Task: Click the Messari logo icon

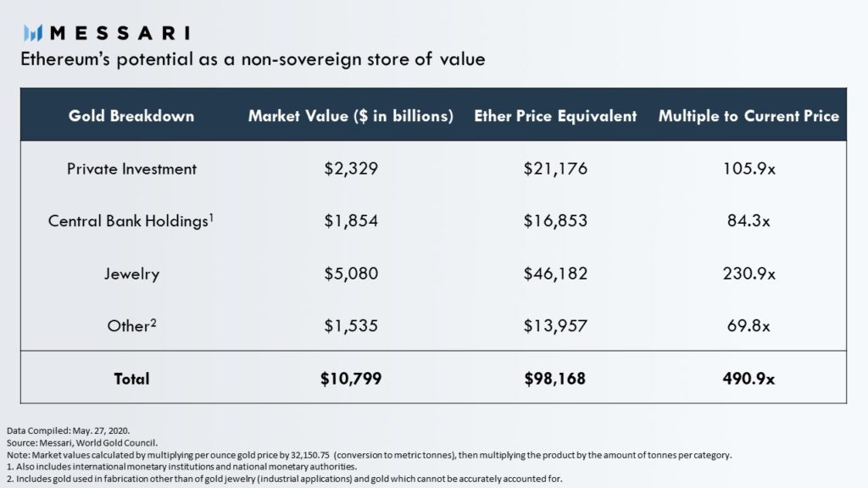Action: click(33, 33)
